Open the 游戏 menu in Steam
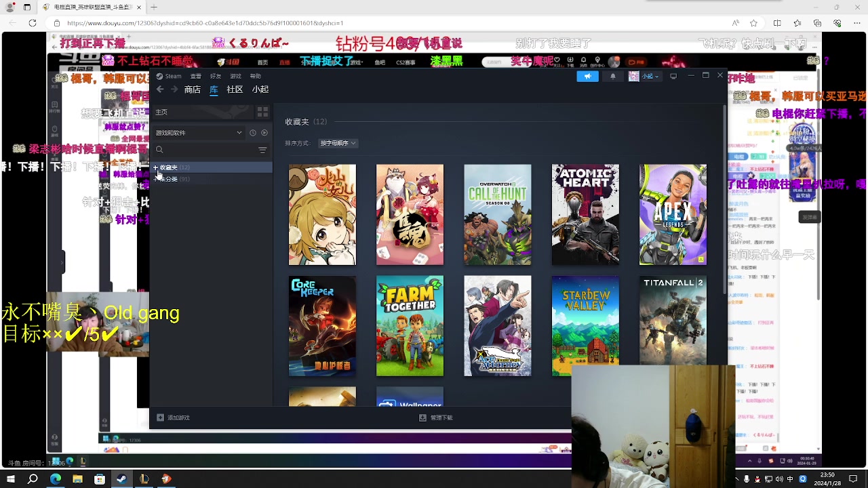This screenshot has height=488, width=868. pyautogui.click(x=235, y=76)
